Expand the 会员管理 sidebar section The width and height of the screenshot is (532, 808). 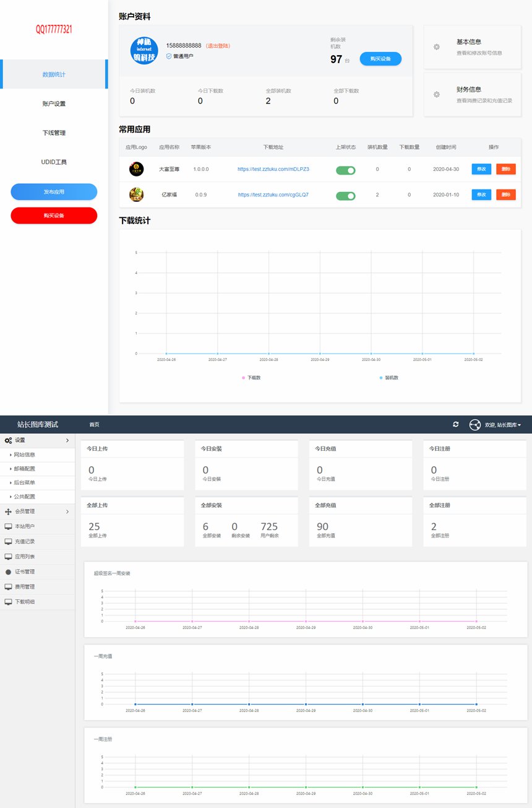click(x=37, y=512)
